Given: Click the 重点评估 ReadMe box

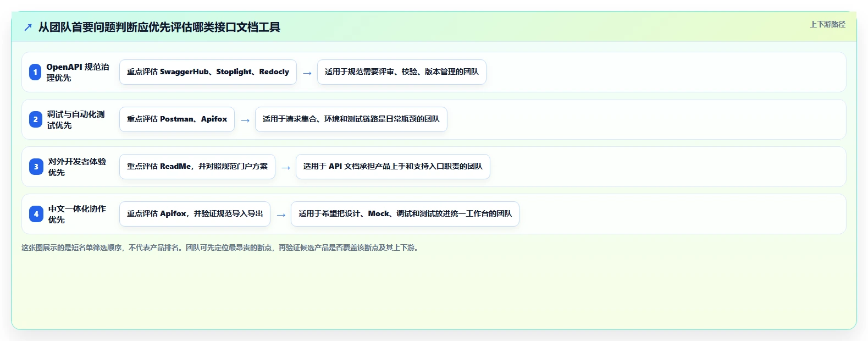Looking at the screenshot, I should coord(197,167).
